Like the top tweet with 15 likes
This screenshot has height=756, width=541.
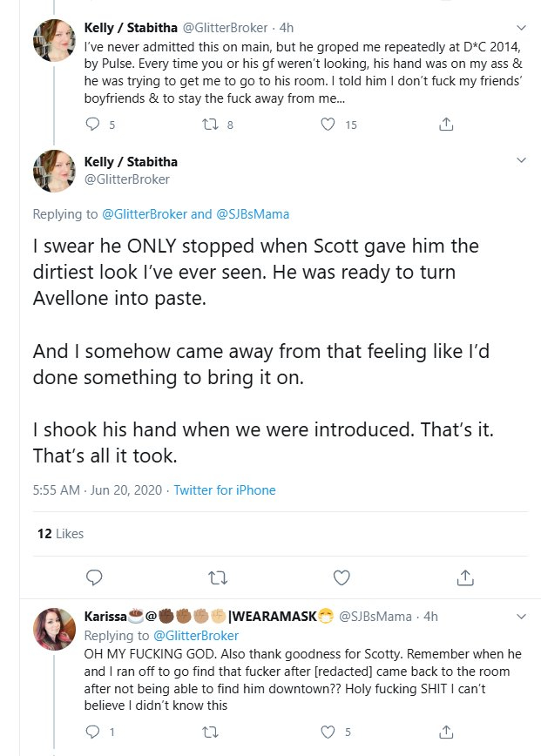point(328,125)
